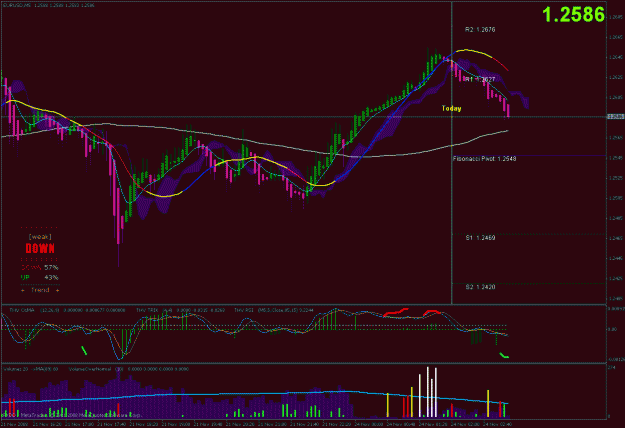Select the Fibonacci Pivot 1.2548 label
Viewport: 625px width, 428px height.
pyautogui.click(x=484, y=159)
